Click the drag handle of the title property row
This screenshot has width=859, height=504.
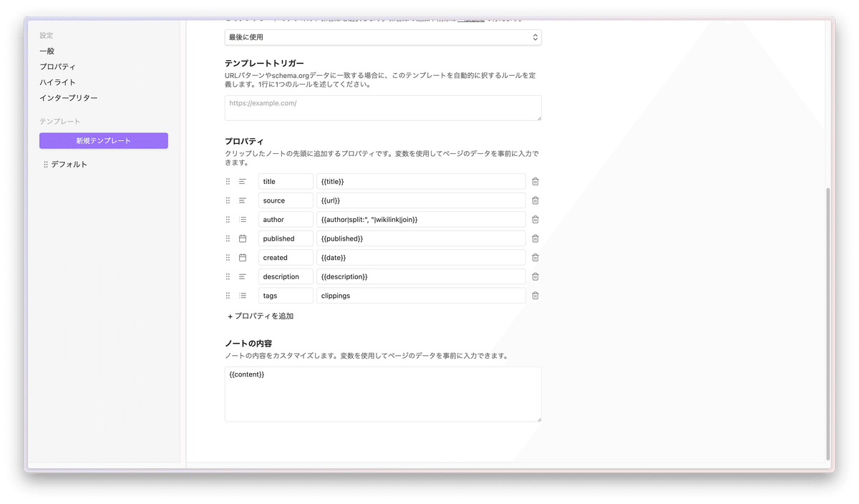pos(228,181)
